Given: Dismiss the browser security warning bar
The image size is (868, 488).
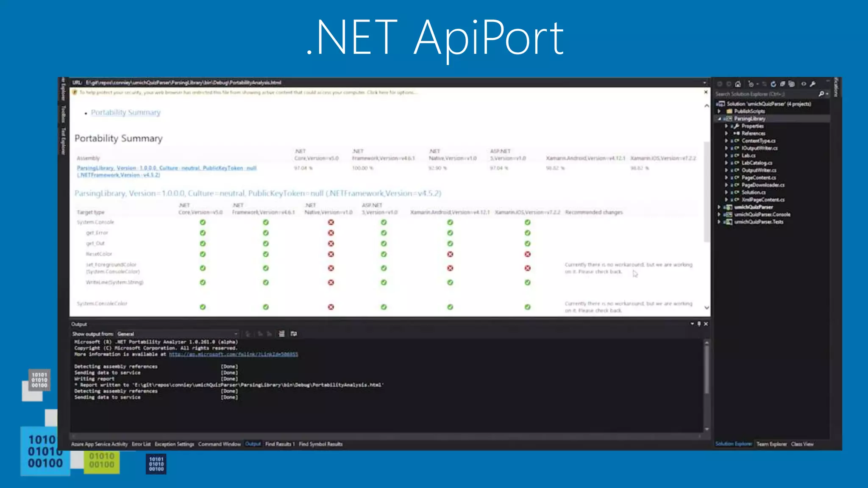Looking at the screenshot, I should pos(706,92).
